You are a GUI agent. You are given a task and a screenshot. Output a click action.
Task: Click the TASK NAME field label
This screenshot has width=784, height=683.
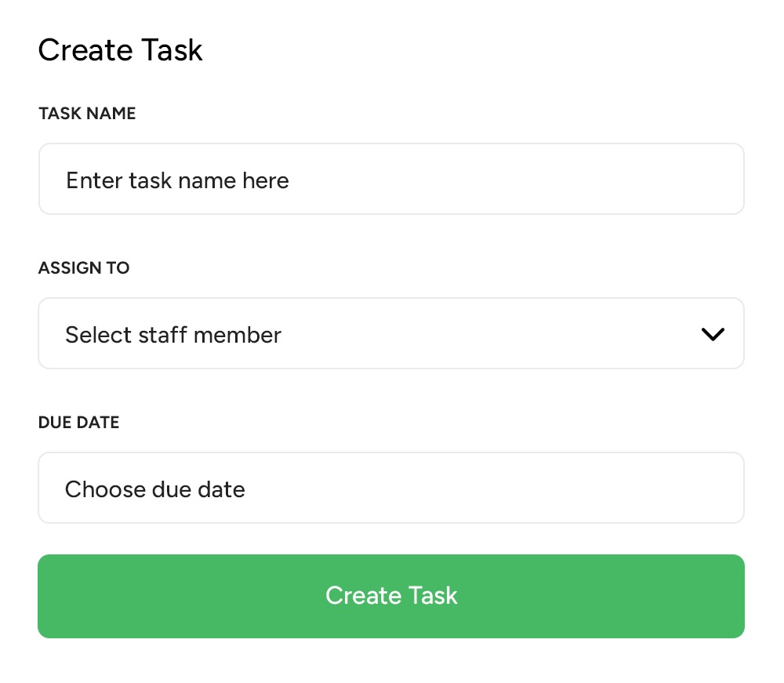point(87,114)
